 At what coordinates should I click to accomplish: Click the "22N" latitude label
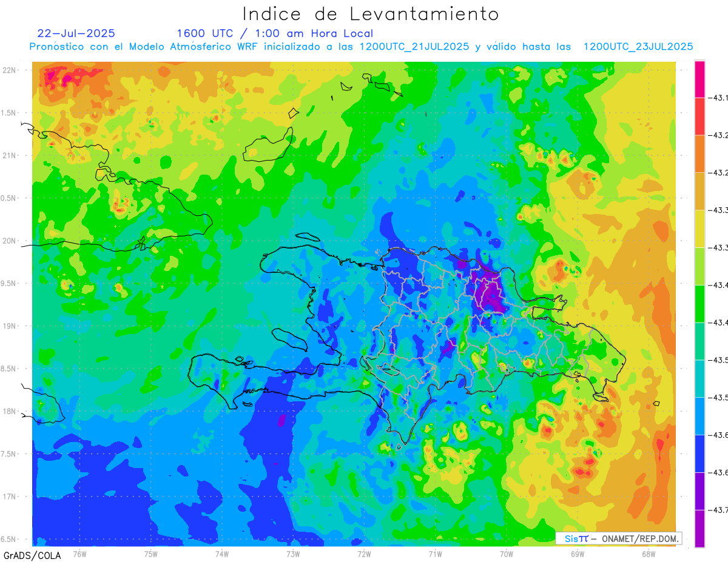click(10, 70)
